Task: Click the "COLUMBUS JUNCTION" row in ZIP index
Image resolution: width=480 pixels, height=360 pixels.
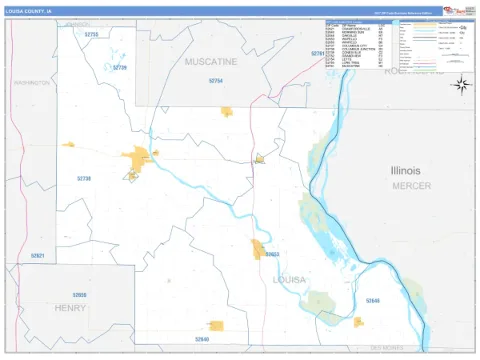Action: 354,49
